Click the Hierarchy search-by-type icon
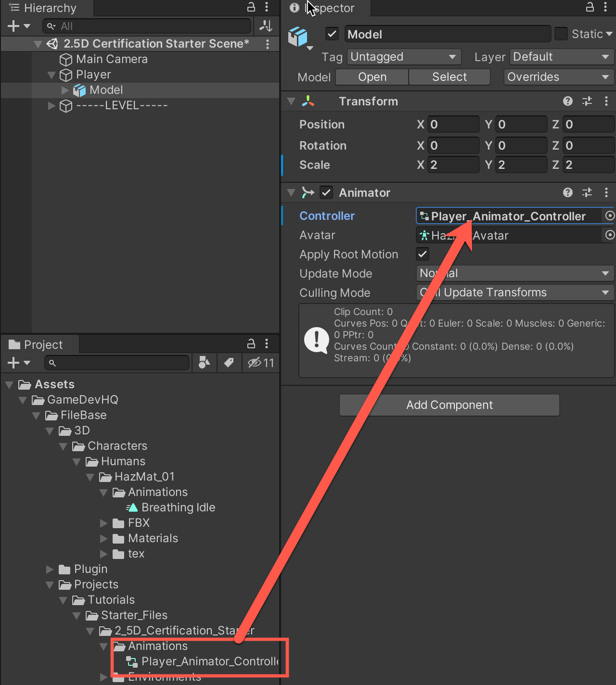 tap(266, 25)
